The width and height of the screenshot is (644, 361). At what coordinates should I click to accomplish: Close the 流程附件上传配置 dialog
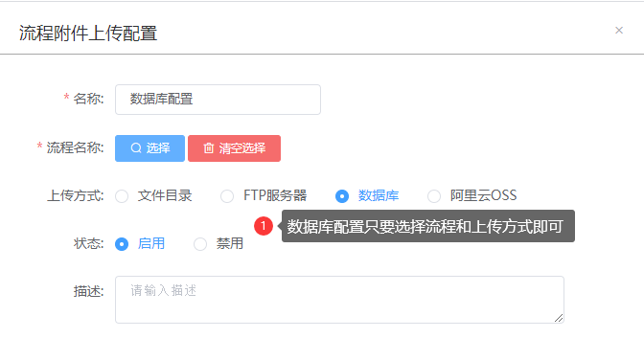click(x=619, y=31)
